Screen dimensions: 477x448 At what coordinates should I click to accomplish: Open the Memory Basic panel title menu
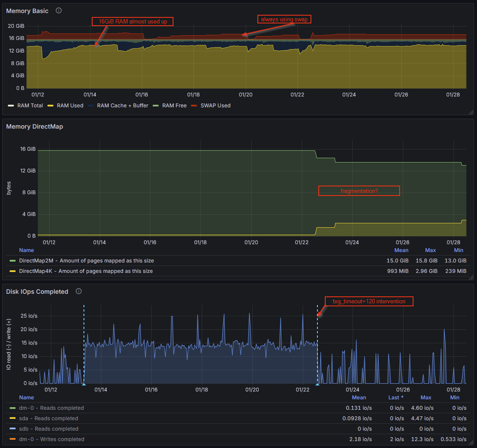pyautogui.click(x=27, y=11)
